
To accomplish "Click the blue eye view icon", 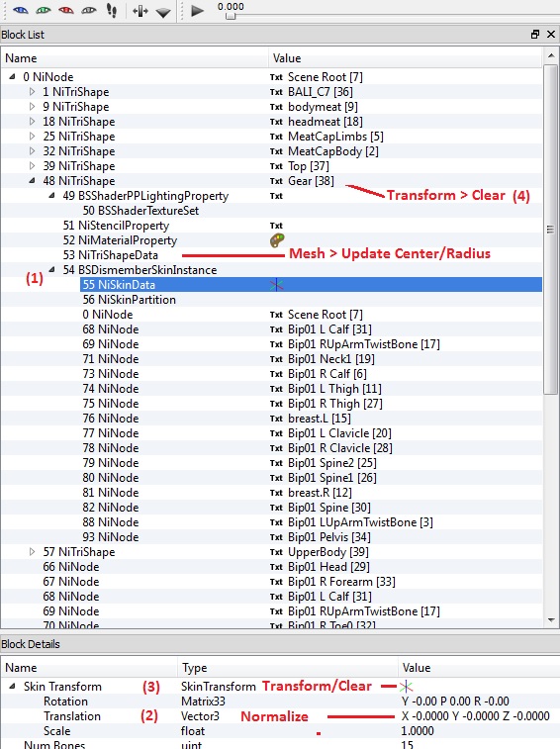I will 20,10.
